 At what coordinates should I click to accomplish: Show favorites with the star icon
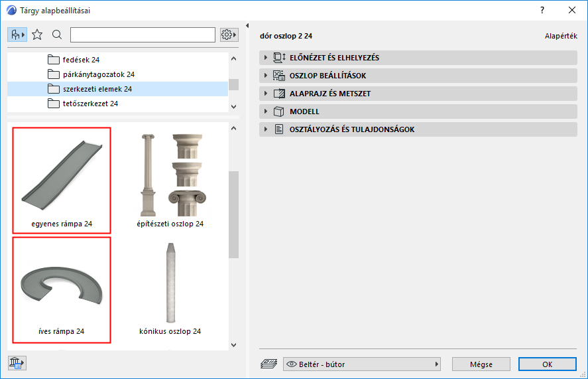coord(37,35)
